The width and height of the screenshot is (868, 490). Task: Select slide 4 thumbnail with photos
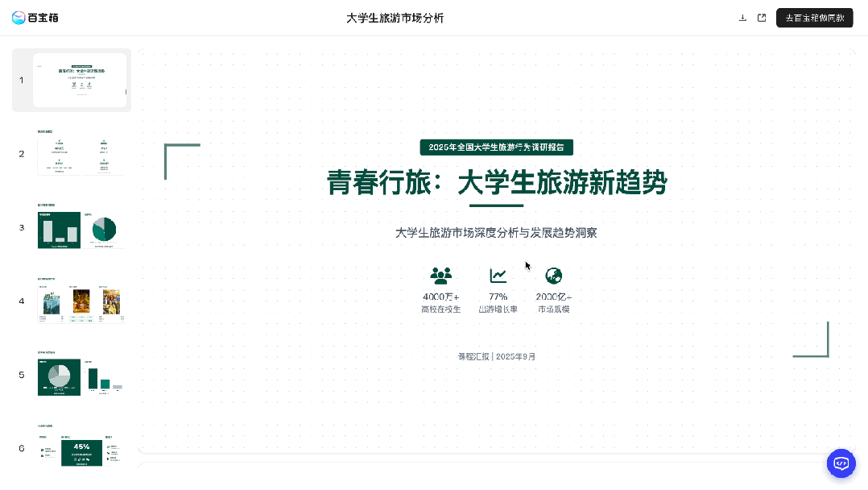click(81, 301)
